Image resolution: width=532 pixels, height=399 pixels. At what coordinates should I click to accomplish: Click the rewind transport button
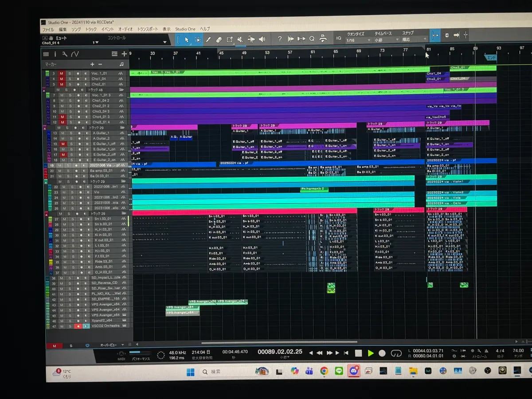click(320, 353)
